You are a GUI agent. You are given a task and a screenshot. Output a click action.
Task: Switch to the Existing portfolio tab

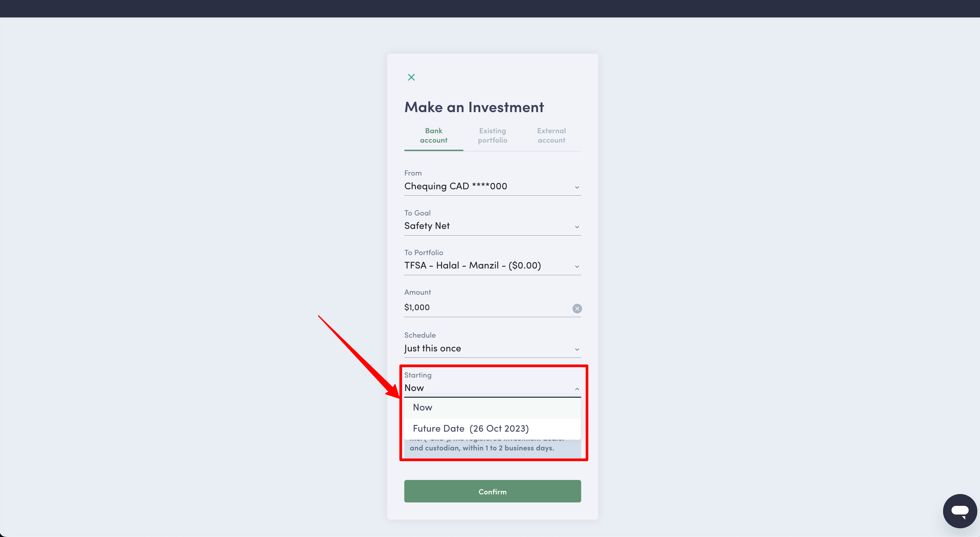(x=492, y=136)
